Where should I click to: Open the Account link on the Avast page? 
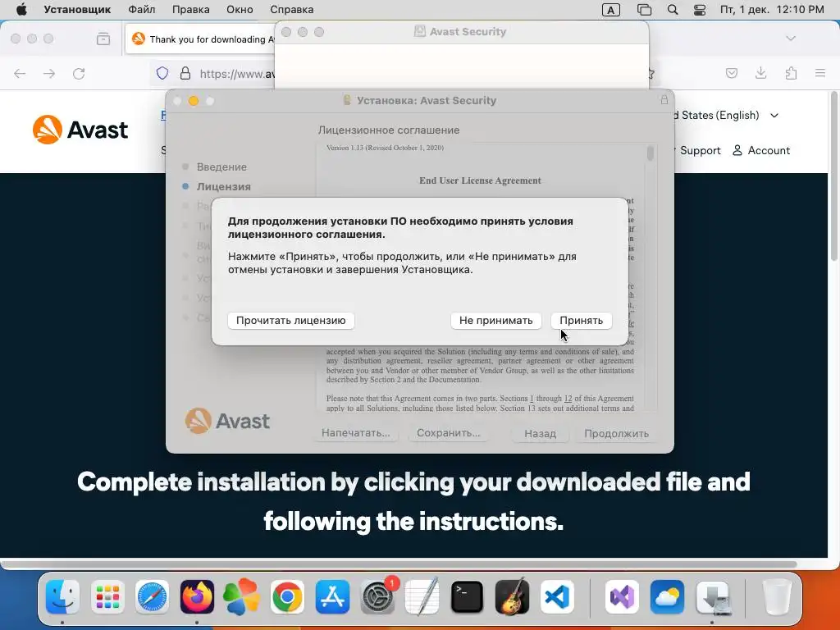pyautogui.click(x=761, y=151)
